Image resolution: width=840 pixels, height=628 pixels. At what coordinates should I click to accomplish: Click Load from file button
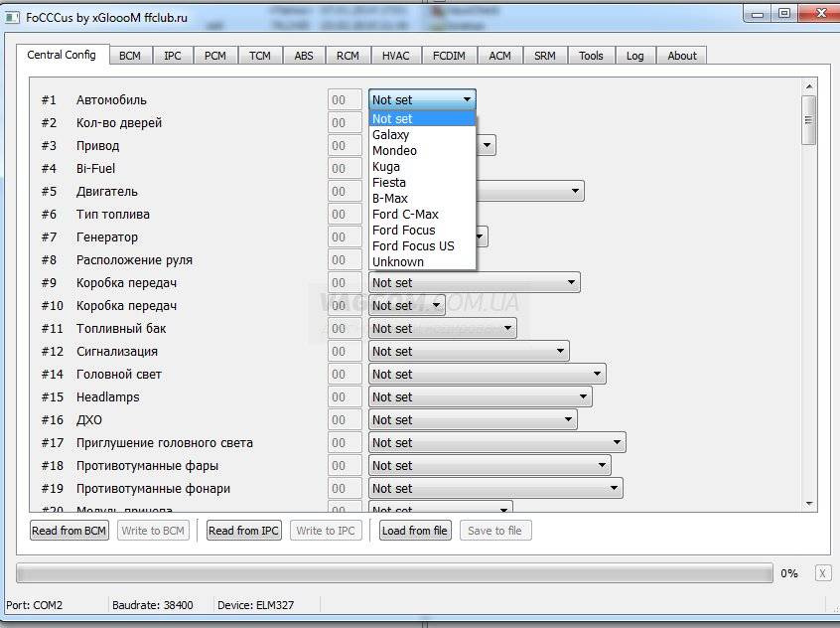415,531
